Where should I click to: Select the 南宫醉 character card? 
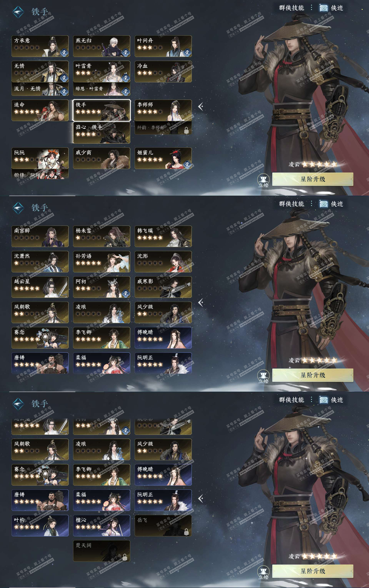[x=40, y=236]
